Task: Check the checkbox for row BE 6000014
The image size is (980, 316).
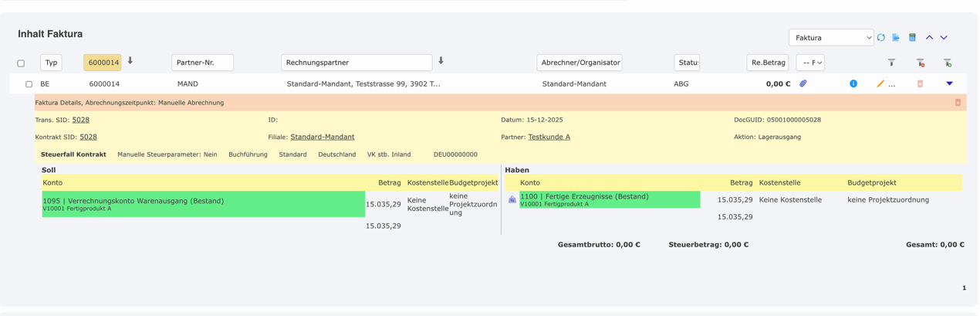Action: coord(29,84)
